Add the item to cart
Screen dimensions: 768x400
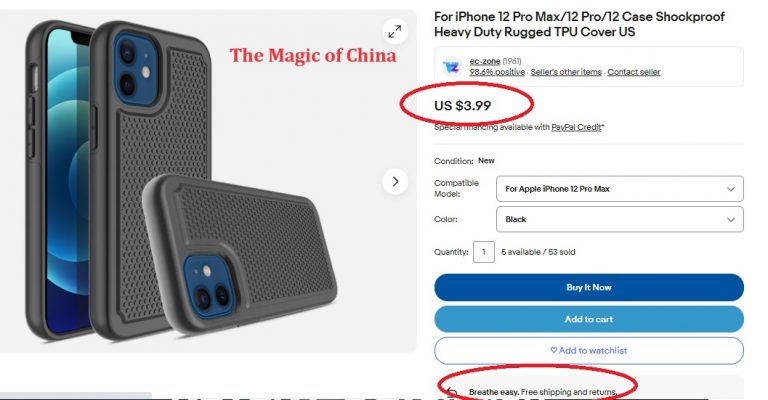pyautogui.click(x=589, y=319)
